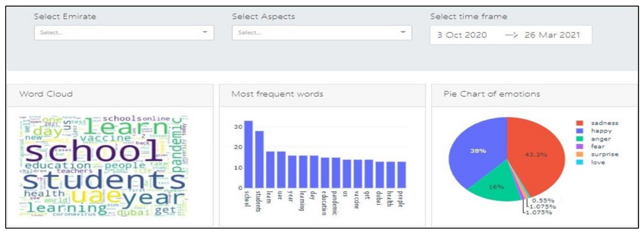
Task: Click the start date 3 Oct 2020
Action: coord(462,35)
